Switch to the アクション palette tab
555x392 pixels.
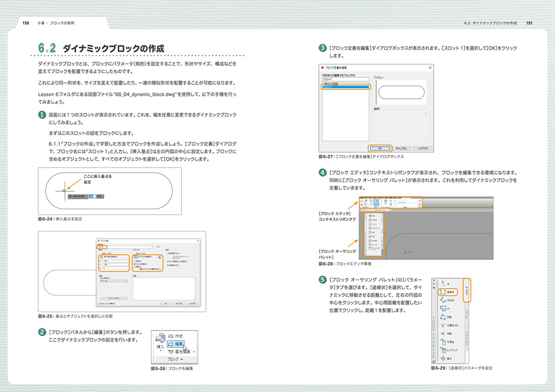coord(467,314)
